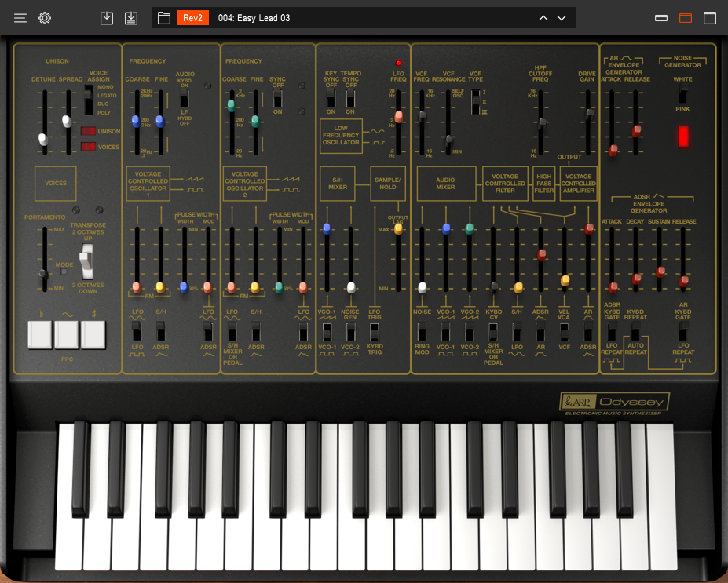
Task: Click the save preset icon
Action: point(107,17)
